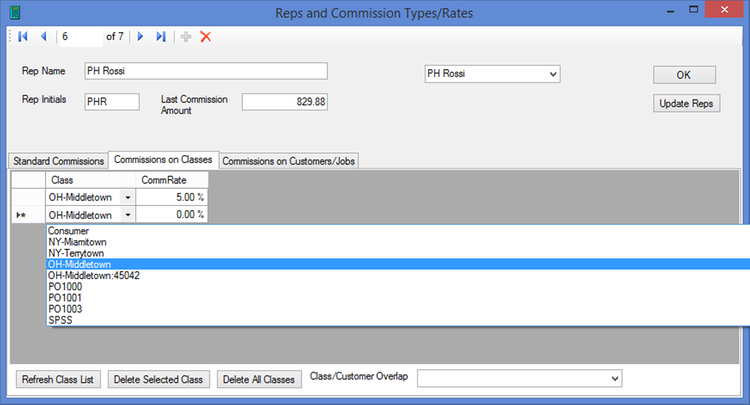Click the Class column header
The height and width of the screenshot is (405, 750).
90,180
